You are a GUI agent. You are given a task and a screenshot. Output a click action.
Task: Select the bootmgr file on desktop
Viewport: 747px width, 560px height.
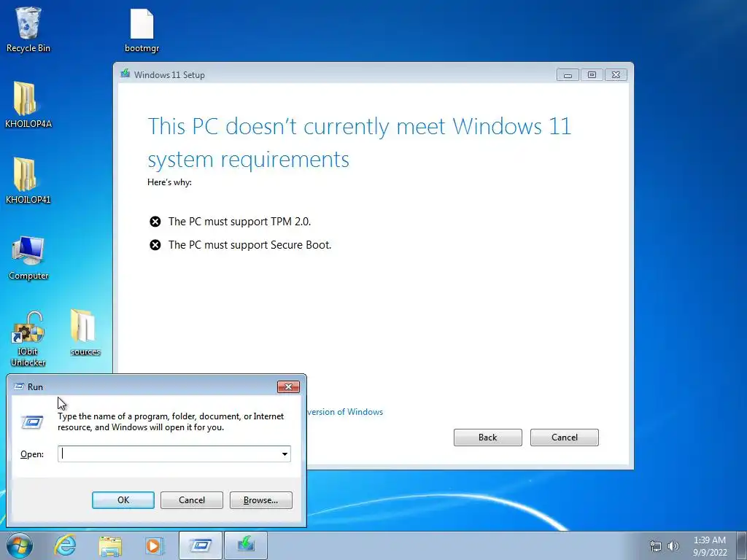[142, 31]
